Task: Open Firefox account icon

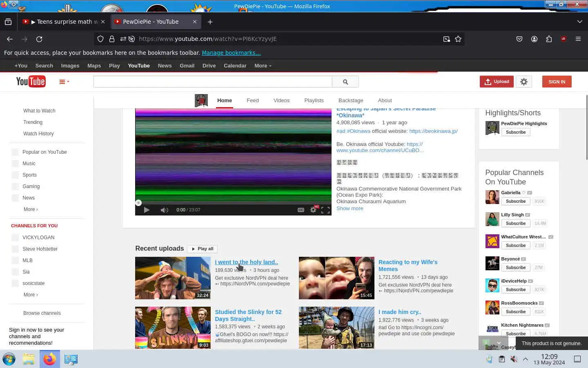Action: [534, 39]
